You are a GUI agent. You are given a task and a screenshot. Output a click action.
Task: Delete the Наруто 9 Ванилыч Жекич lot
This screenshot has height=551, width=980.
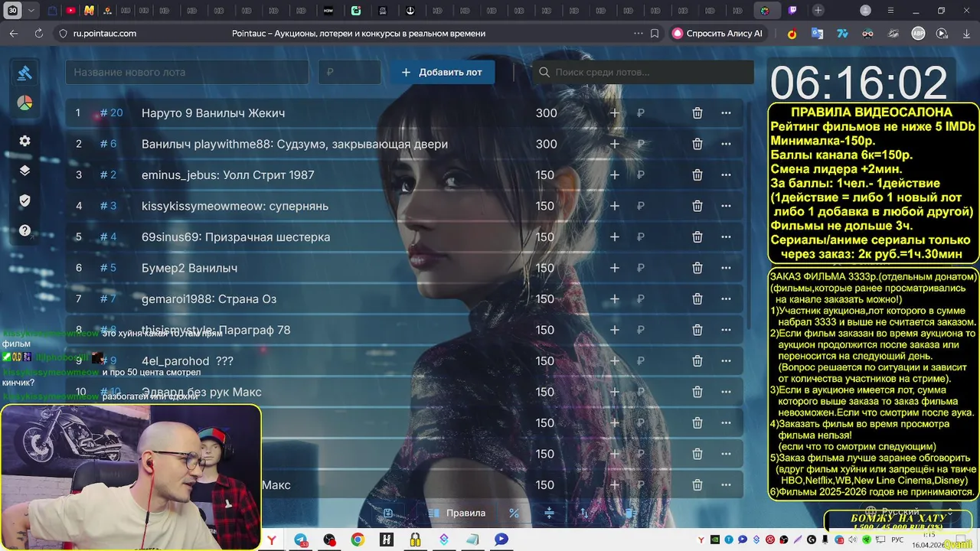coord(697,113)
